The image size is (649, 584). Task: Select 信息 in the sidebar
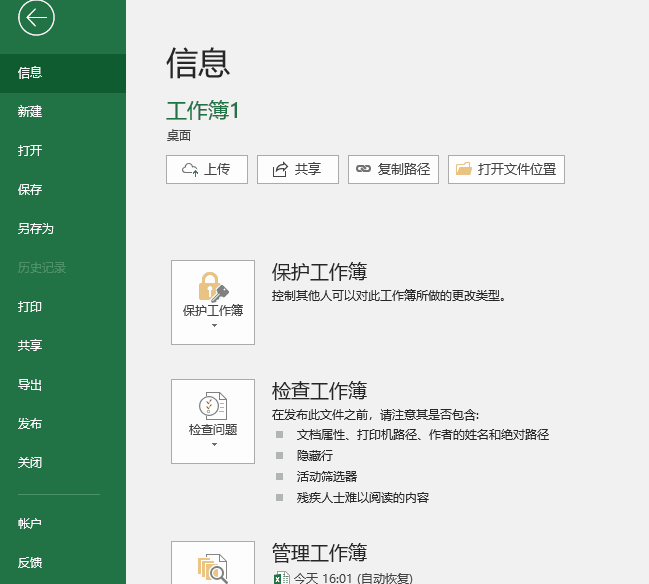pos(63,73)
